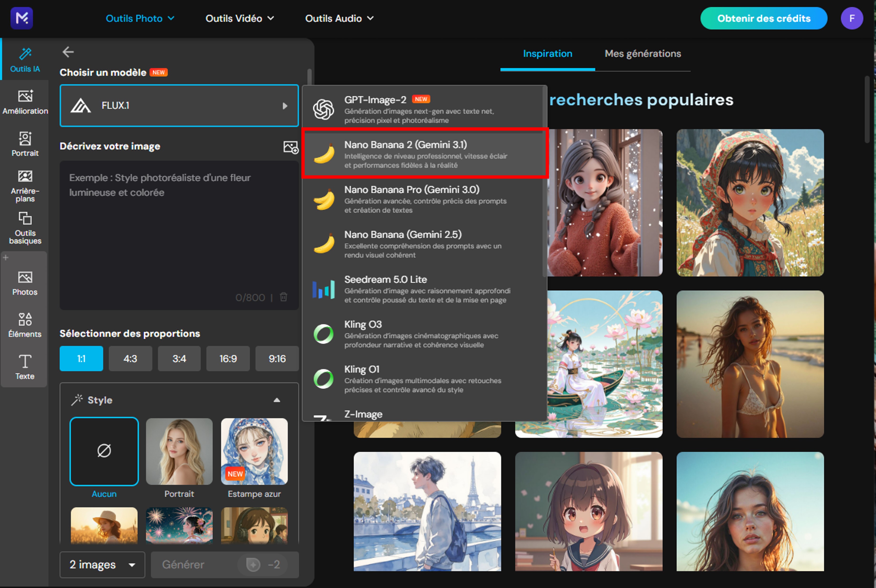Screen dimensions: 876x588
Task: Click the Media.io logo icon
Action: click(x=22, y=18)
